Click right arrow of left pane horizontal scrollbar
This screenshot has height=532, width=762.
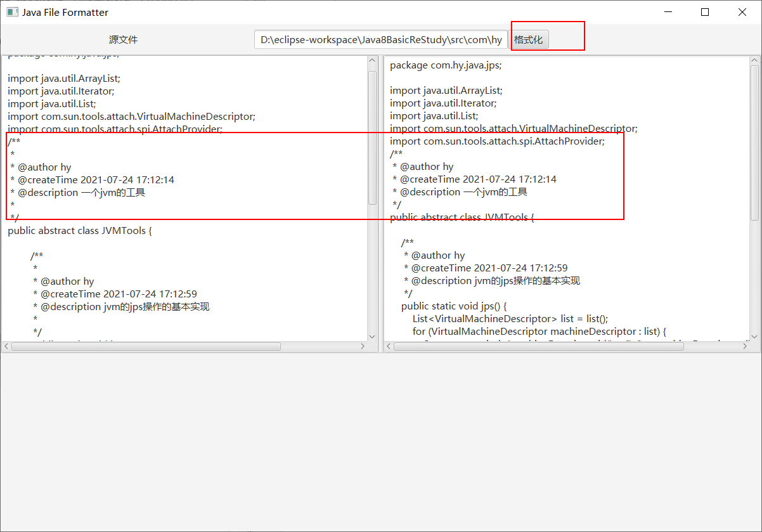(x=363, y=346)
